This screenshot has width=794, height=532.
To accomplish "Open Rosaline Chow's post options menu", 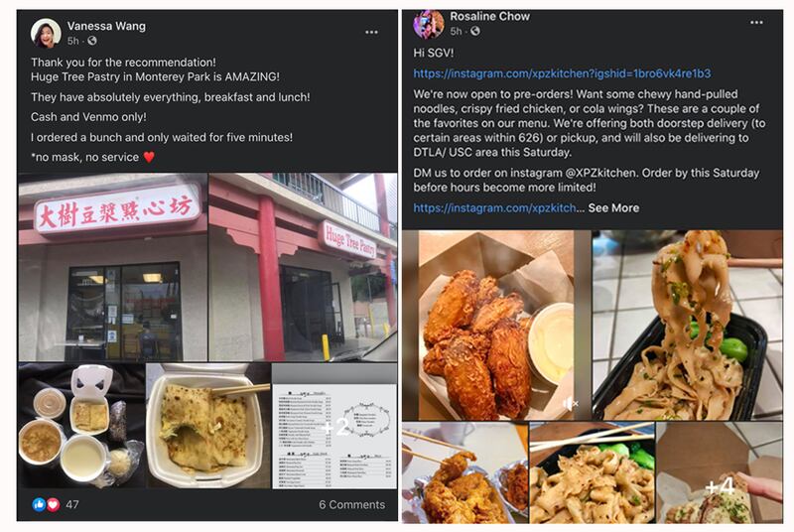I will coord(756,22).
